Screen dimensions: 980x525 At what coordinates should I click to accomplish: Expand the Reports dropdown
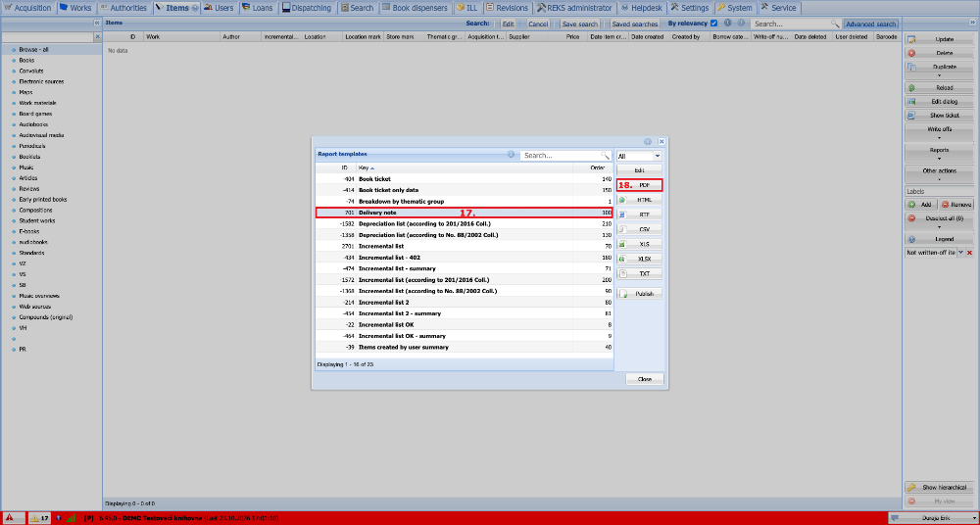point(940,159)
